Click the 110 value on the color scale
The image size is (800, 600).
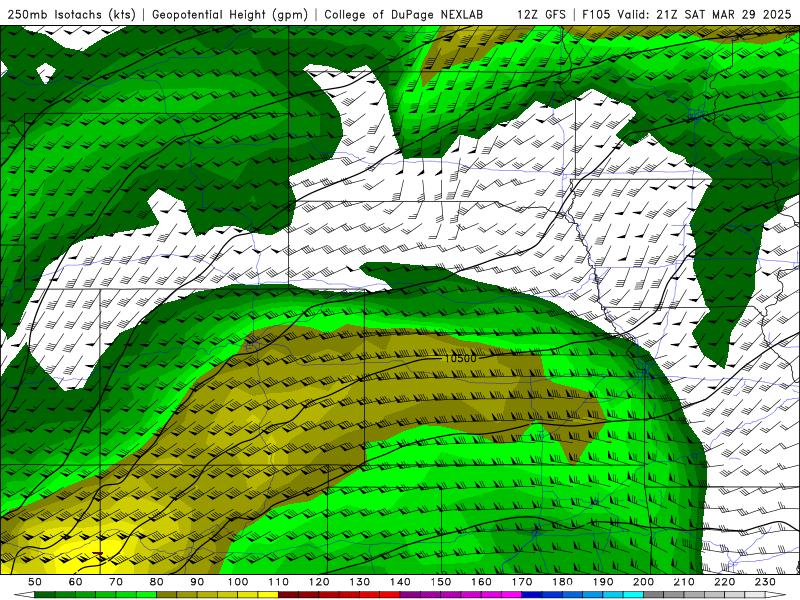tap(278, 582)
